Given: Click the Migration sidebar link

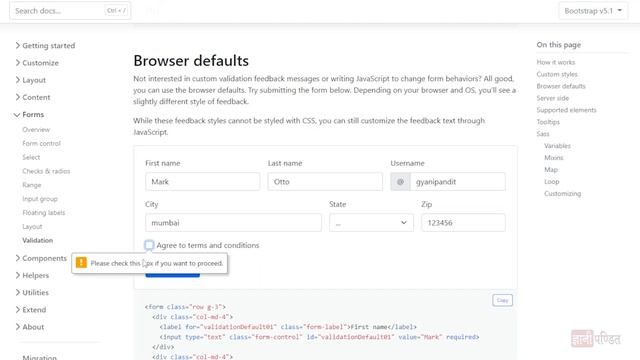Looking at the screenshot, I should point(39,358).
